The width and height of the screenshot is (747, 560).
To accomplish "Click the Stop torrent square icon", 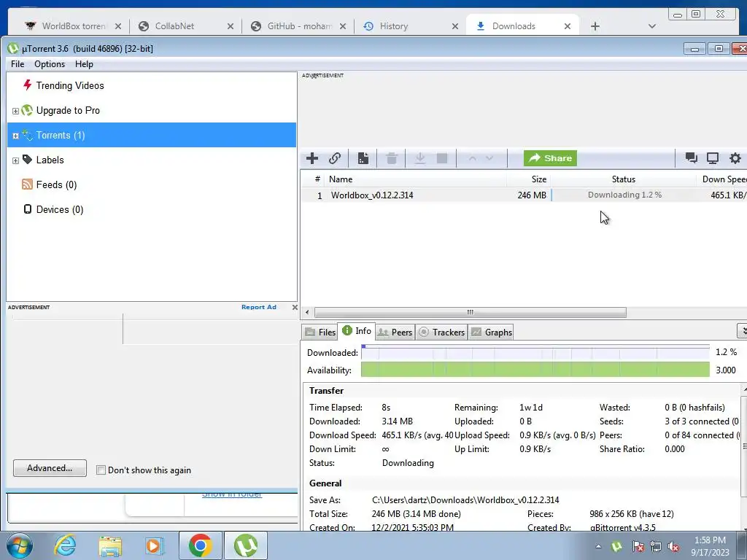I will coord(442,158).
